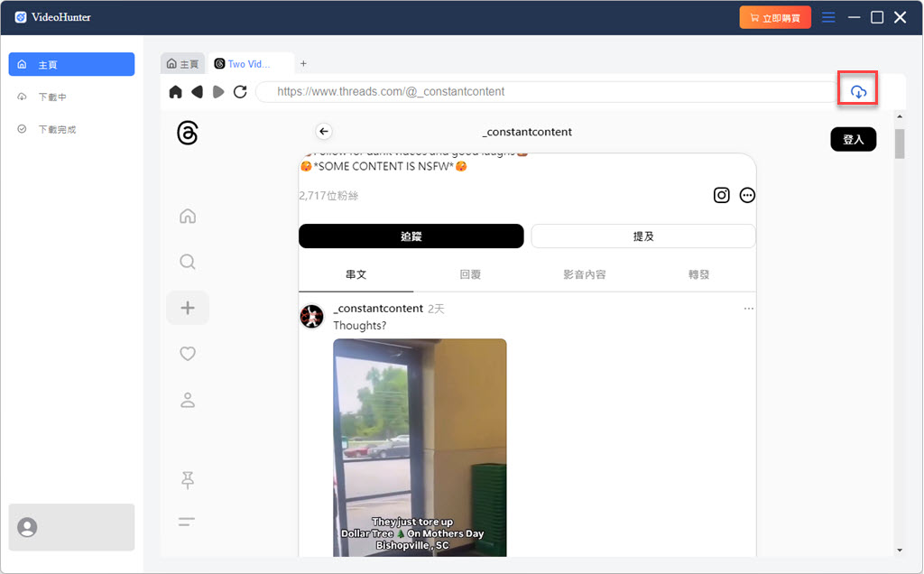Image resolution: width=924 pixels, height=574 pixels.
Task: Click the Thoughts? post text
Action: [x=359, y=326]
